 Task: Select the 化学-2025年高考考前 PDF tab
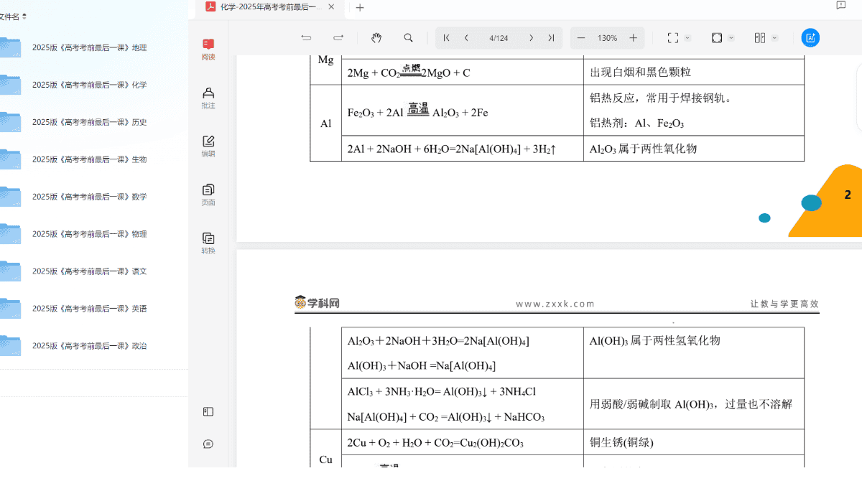click(266, 7)
